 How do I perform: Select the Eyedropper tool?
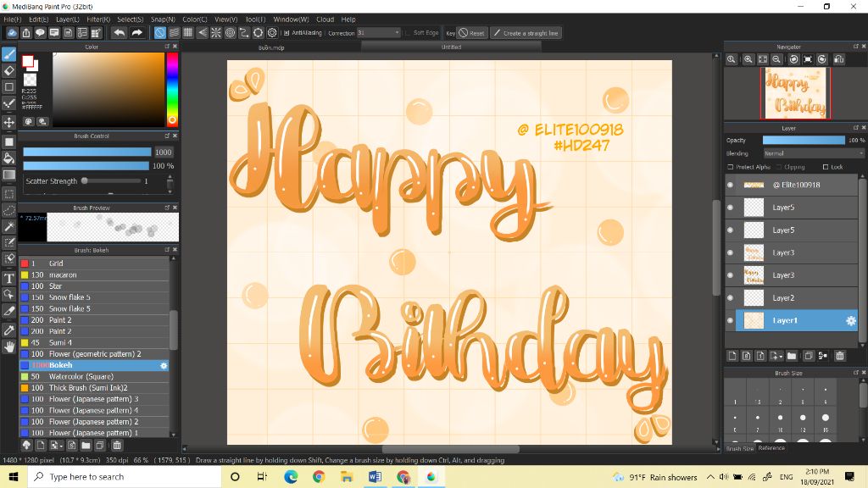click(x=8, y=330)
